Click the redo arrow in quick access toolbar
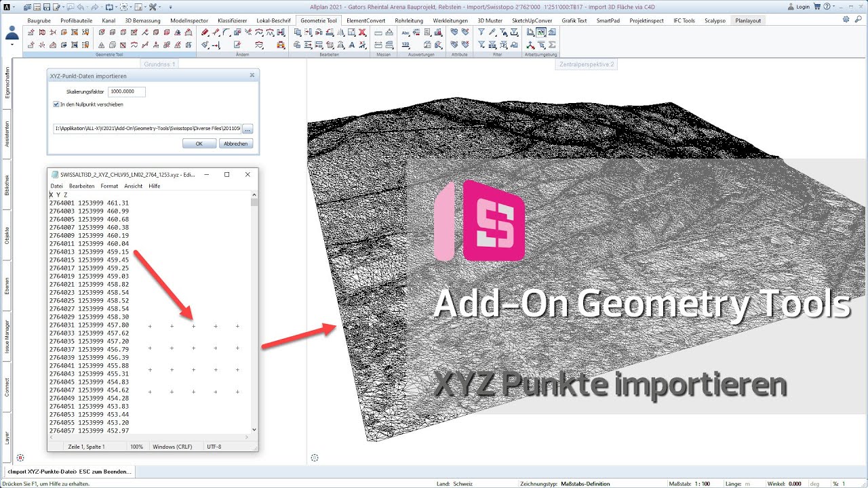This screenshot has height=488, width=868. click(95, 6)
